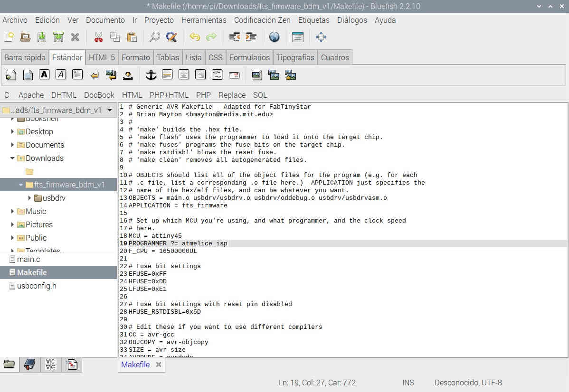Show the filebrowser side panel tab

[x=9, y=364]
